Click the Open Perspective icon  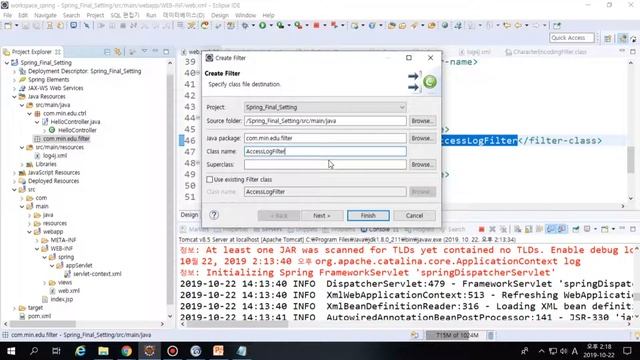point(608,38)
